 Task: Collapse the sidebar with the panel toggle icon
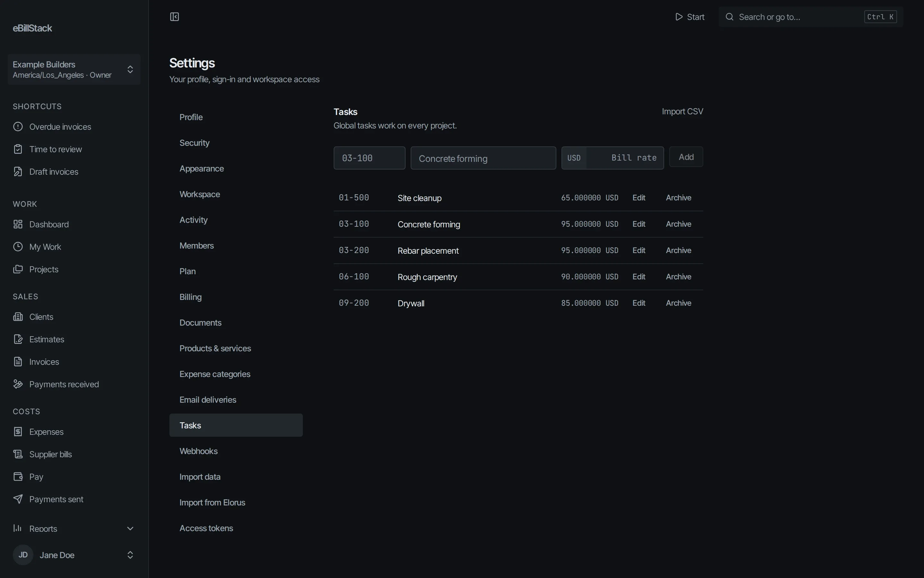coord(175,17)
